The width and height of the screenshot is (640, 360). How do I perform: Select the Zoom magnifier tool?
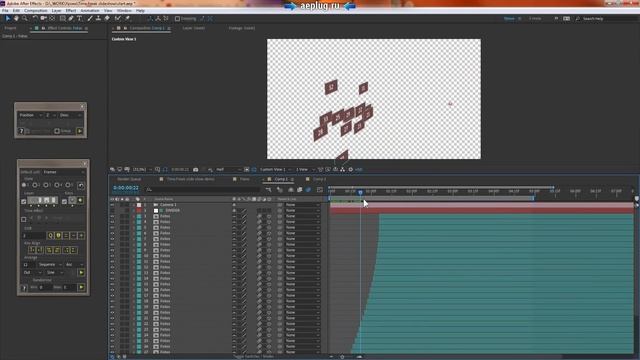25,18
